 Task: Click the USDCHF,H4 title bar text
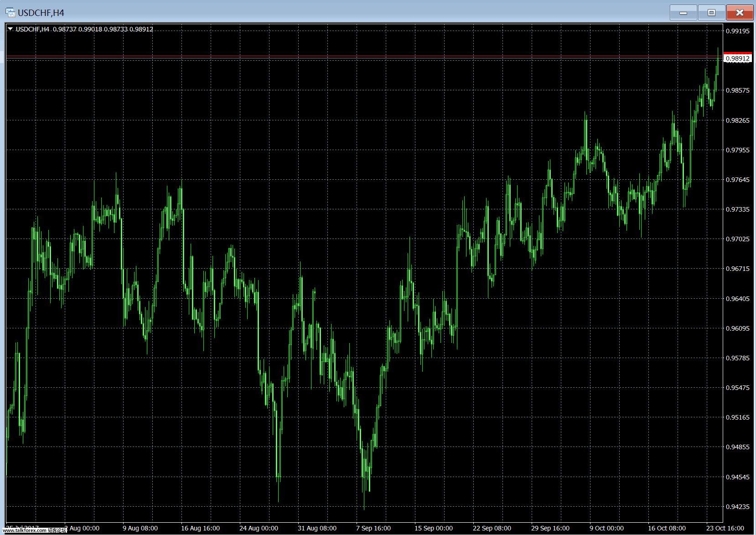coord(41,13)
